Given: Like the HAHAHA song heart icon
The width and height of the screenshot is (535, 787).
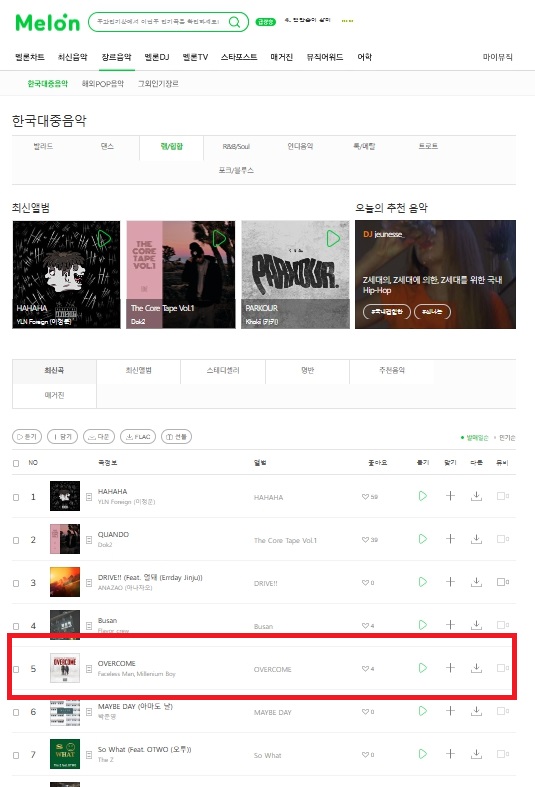Looking at the screenshot, I should coord(365,497).
